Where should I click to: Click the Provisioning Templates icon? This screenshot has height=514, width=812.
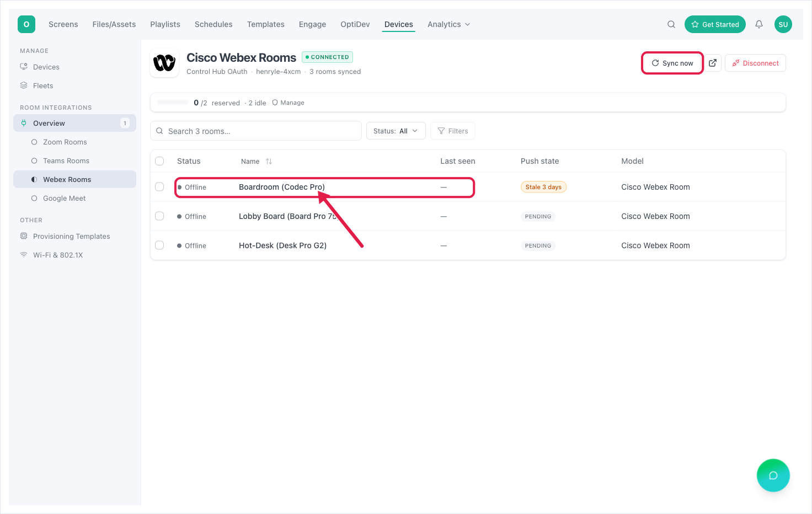coord(24,236)
